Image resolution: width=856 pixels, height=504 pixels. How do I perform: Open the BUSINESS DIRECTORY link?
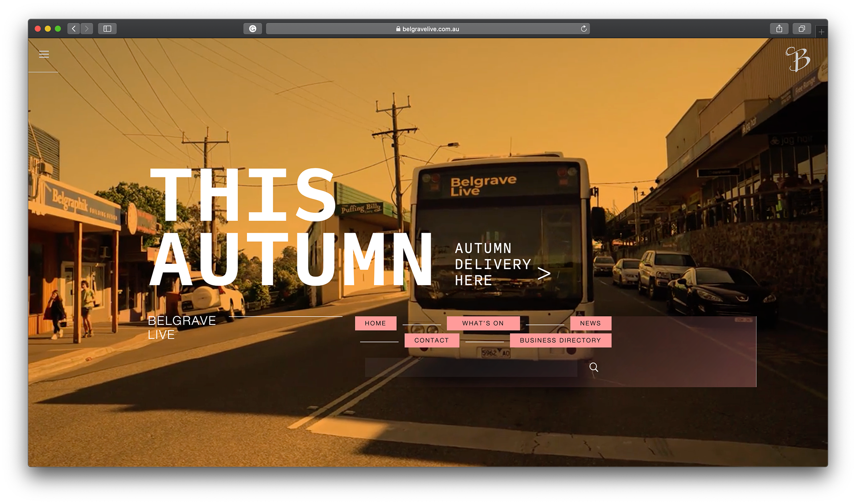point(560,340)
